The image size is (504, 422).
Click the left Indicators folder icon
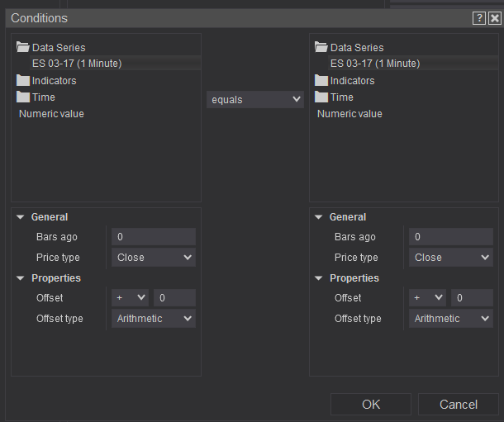click(23, 80)
